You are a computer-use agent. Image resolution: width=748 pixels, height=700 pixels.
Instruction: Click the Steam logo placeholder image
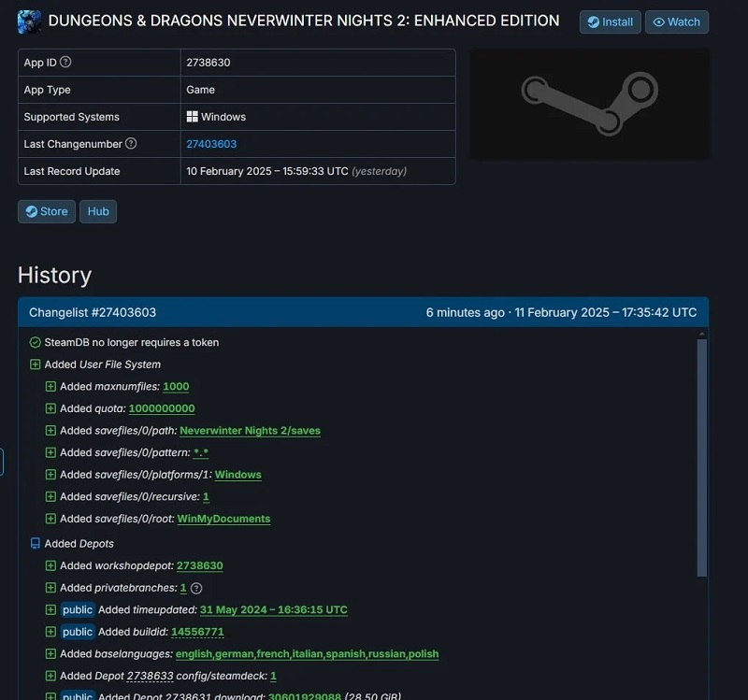589,103
